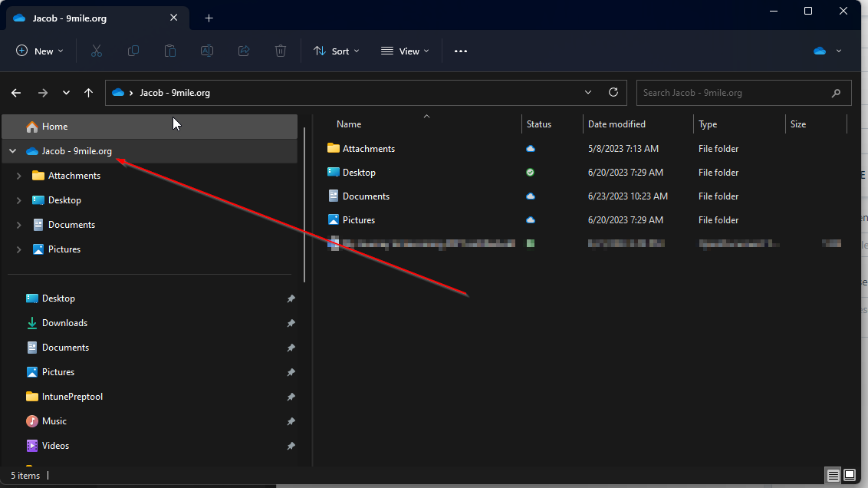
Task: Click the search magnifier icon
Action: (836, 93)
